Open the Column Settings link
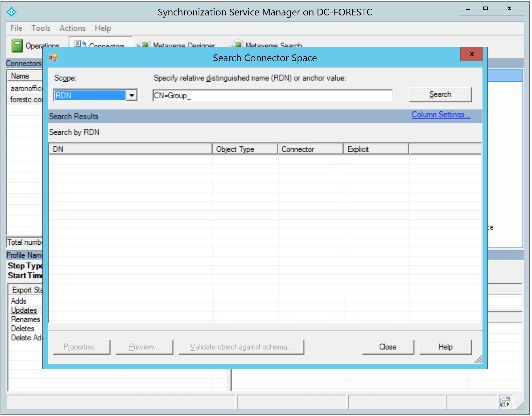Viewport: 532px width, 416px height. pyautogui.click(x=441, y=115)
